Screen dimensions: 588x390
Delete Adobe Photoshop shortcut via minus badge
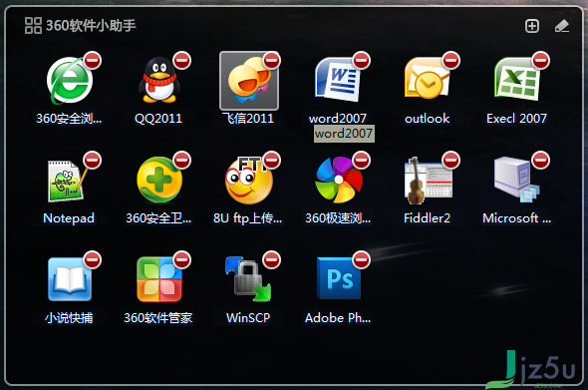[361, 259]
